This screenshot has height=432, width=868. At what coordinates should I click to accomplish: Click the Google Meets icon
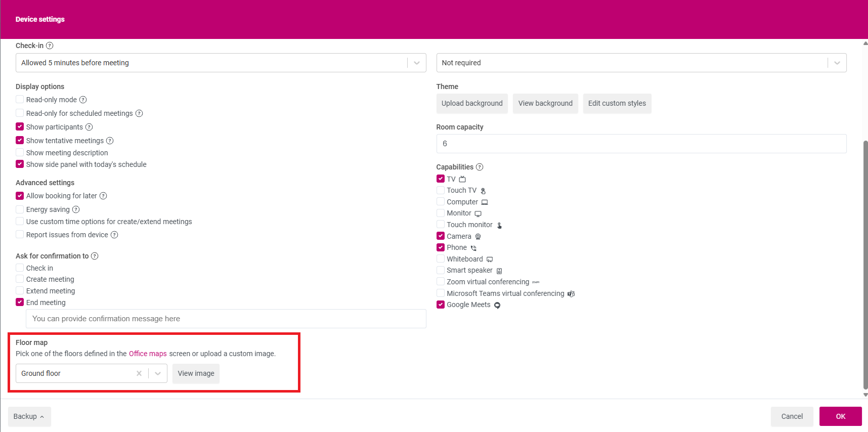click(497, 305)
